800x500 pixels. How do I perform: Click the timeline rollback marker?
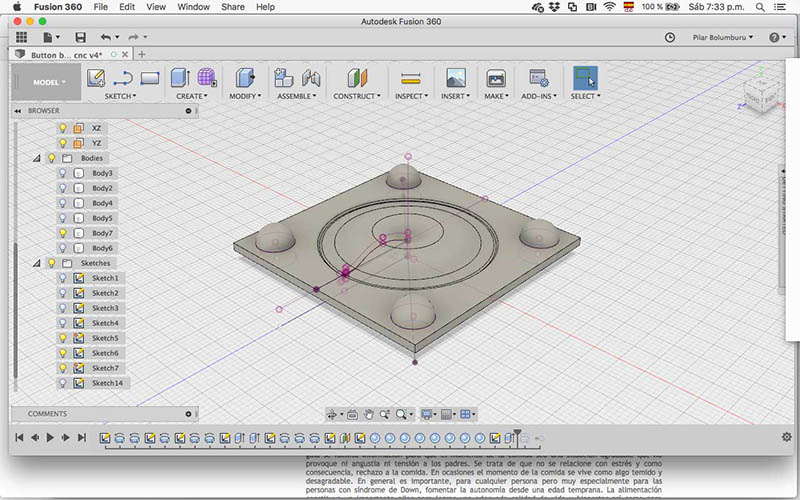(517, 436)
